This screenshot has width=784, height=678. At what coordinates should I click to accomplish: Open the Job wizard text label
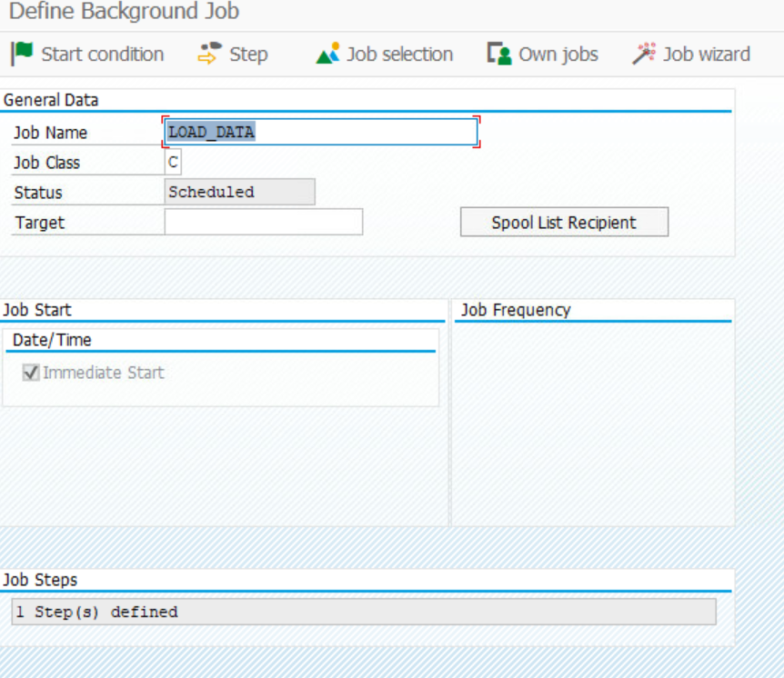click(x=707, y=55)
